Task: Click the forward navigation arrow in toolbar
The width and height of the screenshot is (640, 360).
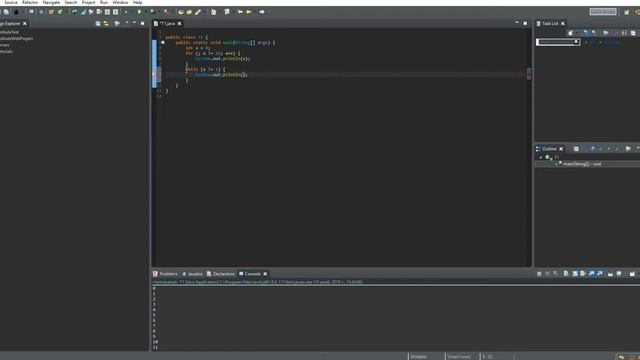Action: pos(262,12)
